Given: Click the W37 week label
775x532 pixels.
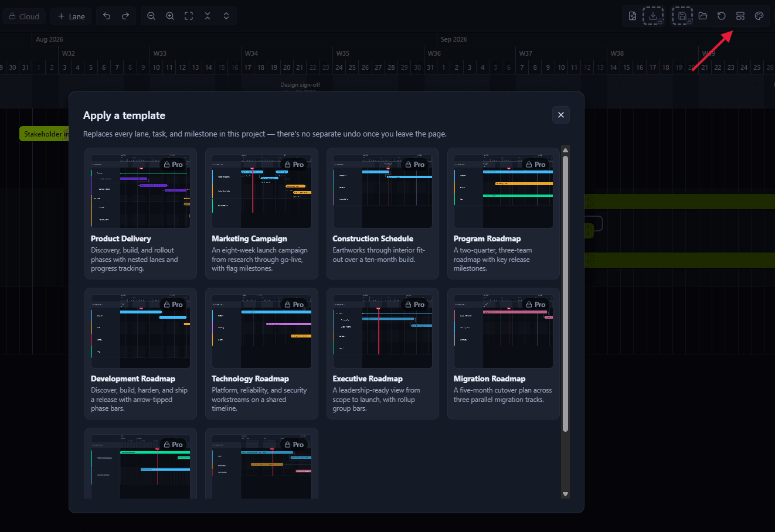Looking at the screenshot, I should pos(526,53).
